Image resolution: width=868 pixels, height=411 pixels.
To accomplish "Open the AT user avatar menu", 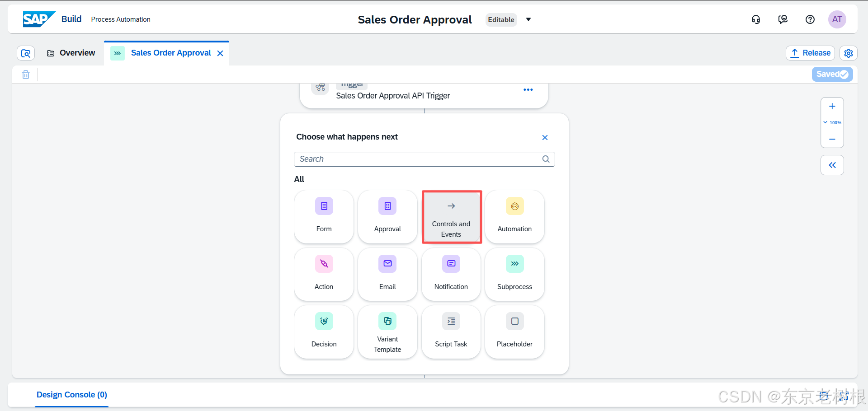I will [x=837, y=19].
